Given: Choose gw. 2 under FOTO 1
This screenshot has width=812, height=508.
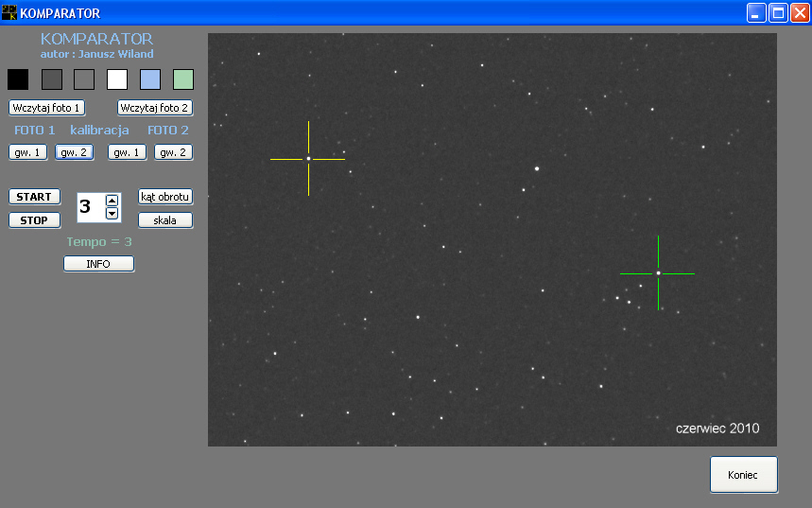Looking at the screenshot, I should point(74,152).
